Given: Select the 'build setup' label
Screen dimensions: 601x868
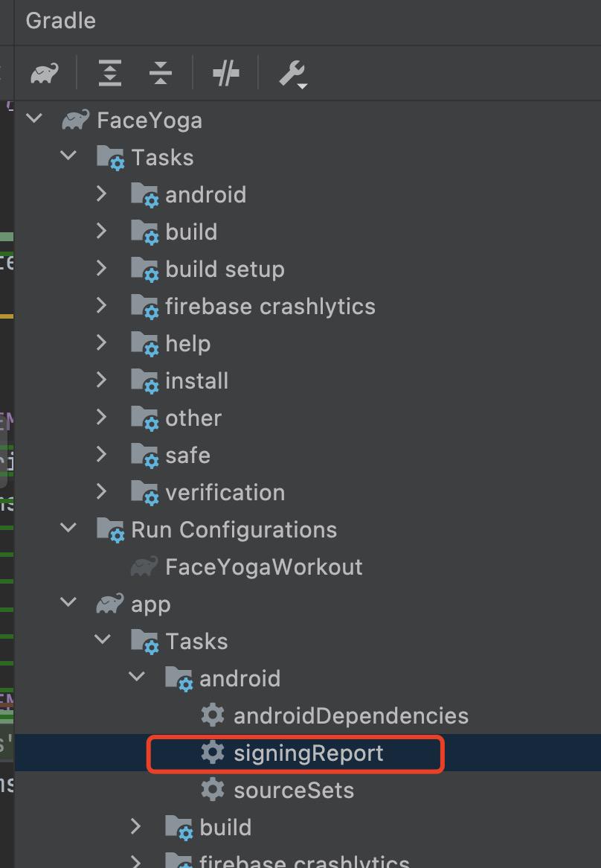Looking at the screenshot, I should click(225, 269).
